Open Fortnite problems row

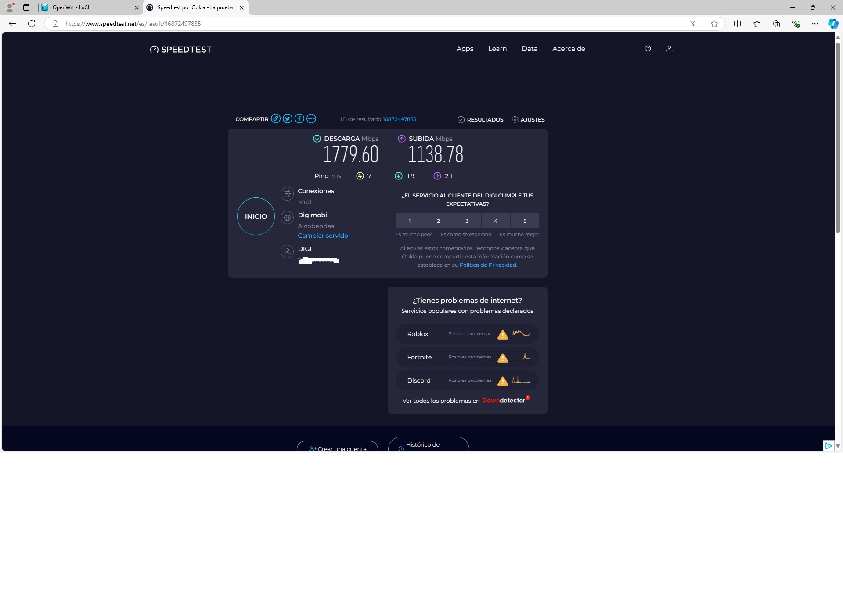(x=467, y=357)
